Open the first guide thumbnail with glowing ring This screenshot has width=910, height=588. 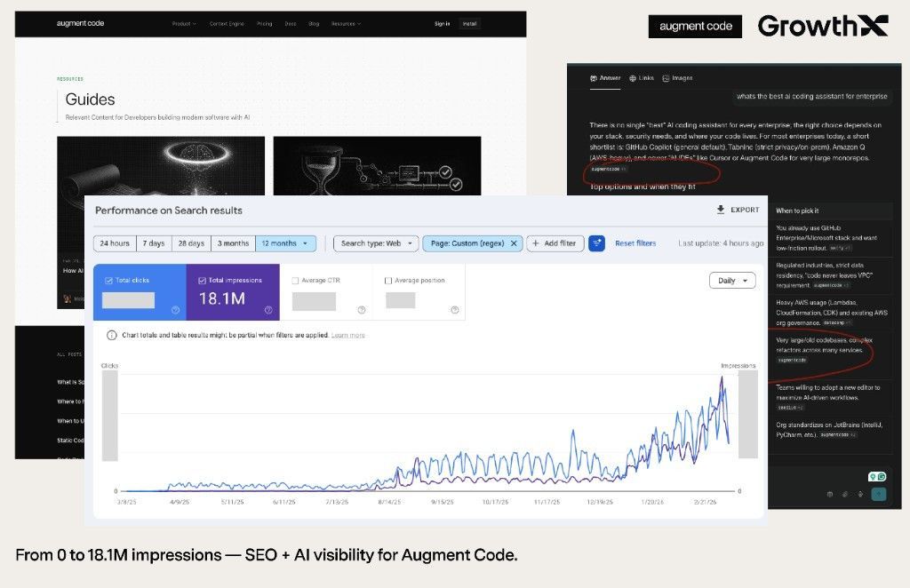click(x=161, y=166)
